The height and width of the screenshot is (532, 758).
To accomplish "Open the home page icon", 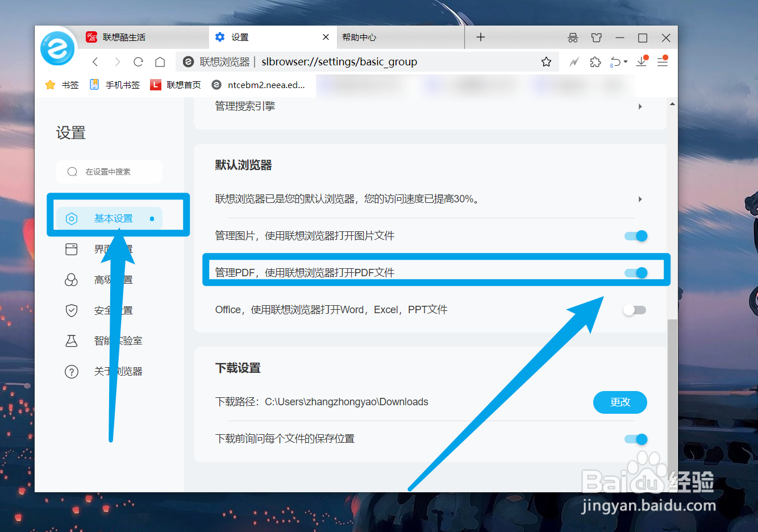I will pyautogui.click(x=160, y=62).
